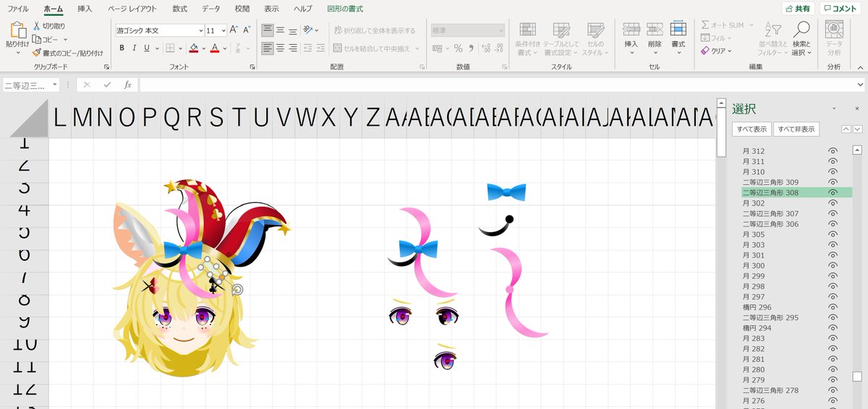Open the clipboard group dialog launcher
868x409 pixels.
[107, 66]
